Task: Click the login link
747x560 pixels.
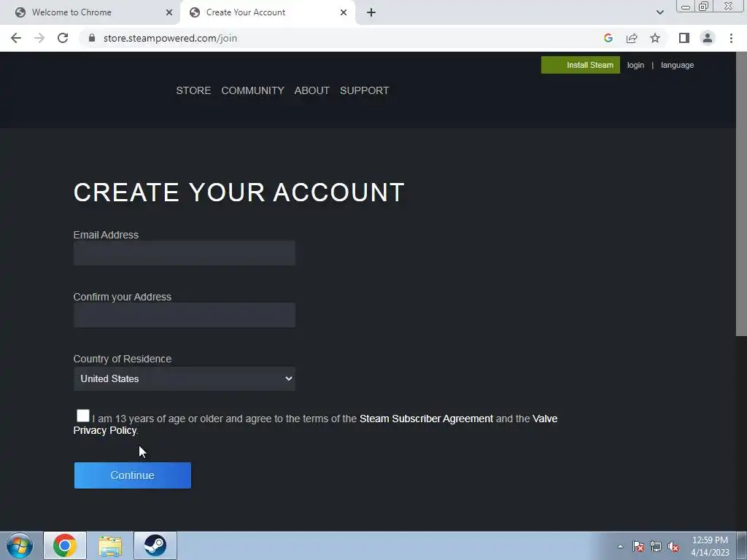Action: click(635, 65)
